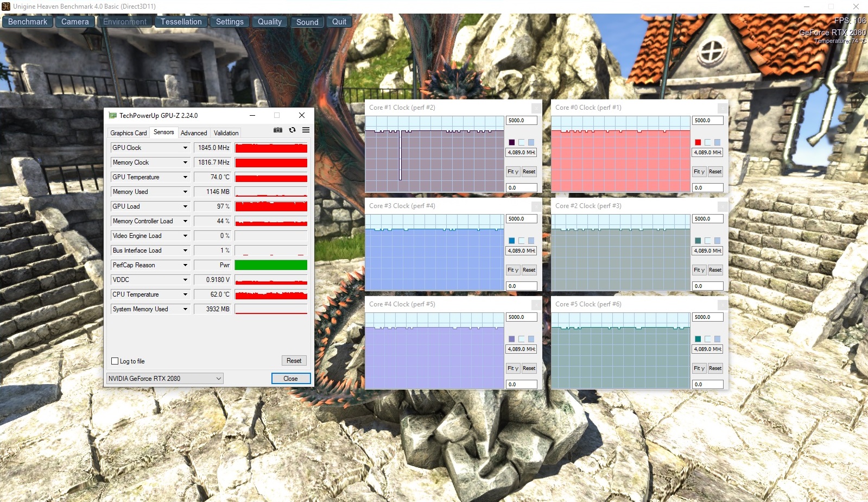
Task: Close the Core #2 Clock graph panel
Action: click(x=722, y=206)
